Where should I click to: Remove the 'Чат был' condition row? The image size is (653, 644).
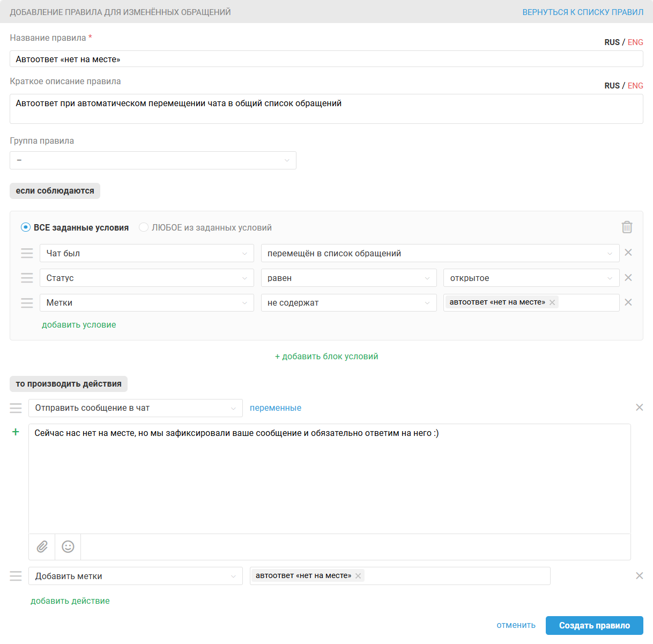628,253
